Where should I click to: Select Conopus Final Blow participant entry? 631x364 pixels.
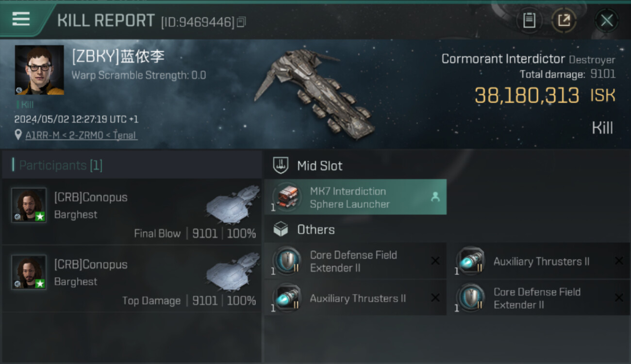[x=132, y=212]
